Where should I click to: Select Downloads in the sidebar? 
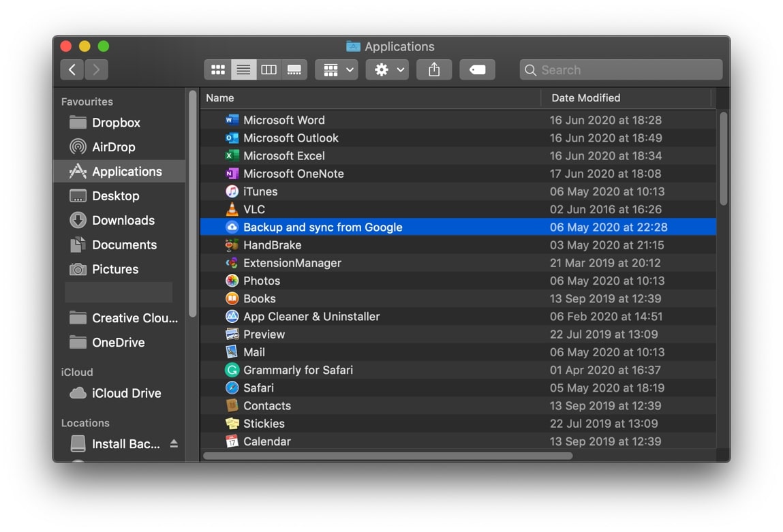tap(123, 220)
